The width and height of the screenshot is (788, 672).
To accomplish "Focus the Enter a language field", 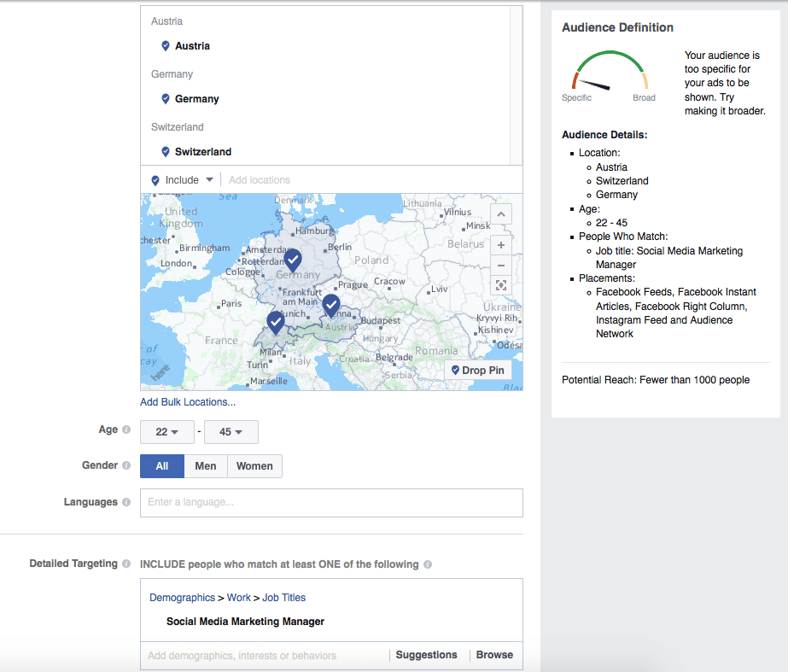I will [332, 503].
